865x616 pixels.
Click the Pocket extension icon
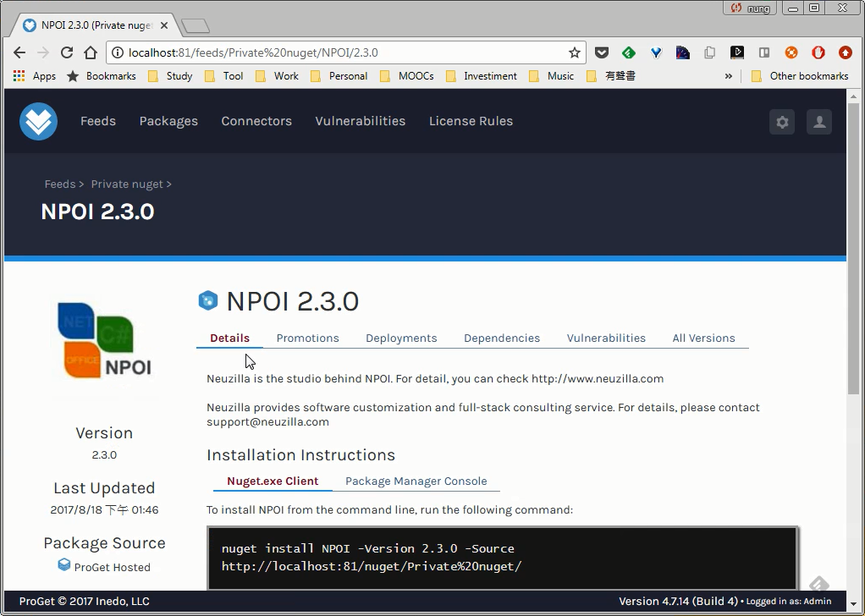pos(601,52)
